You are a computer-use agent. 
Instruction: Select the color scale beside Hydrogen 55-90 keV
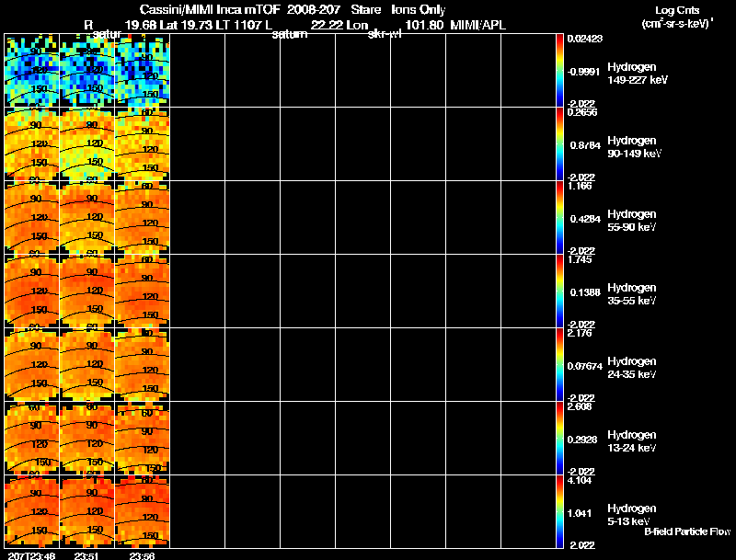[560, 217]
